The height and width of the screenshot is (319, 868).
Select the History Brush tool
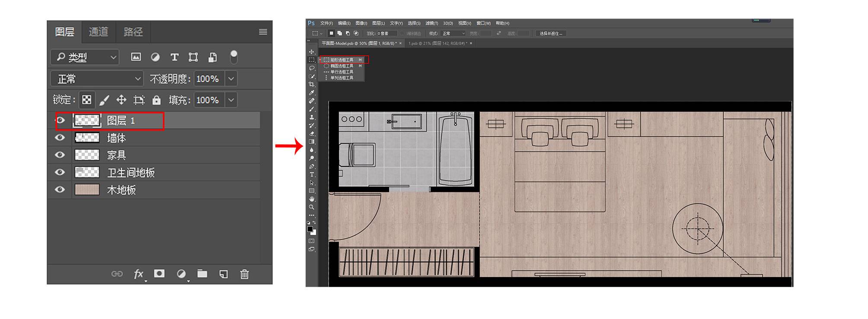pos(311,125)
